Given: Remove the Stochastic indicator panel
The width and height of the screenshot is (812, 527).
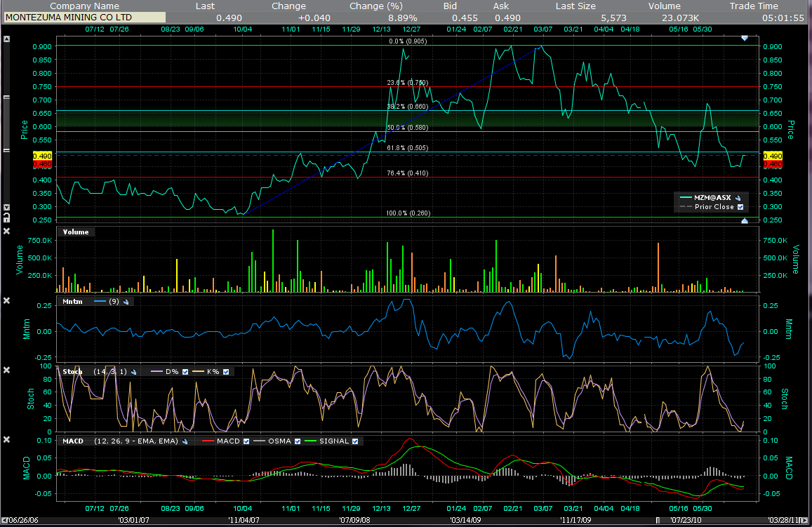Looking at the screenshot, I should coord(6,371).
